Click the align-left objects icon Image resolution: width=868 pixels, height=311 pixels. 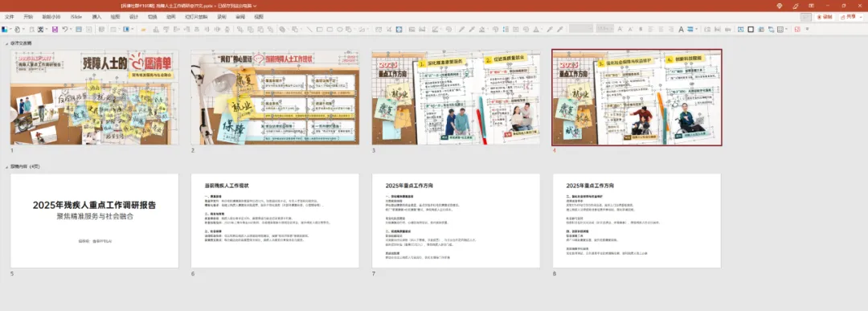[x=176, y=29]
